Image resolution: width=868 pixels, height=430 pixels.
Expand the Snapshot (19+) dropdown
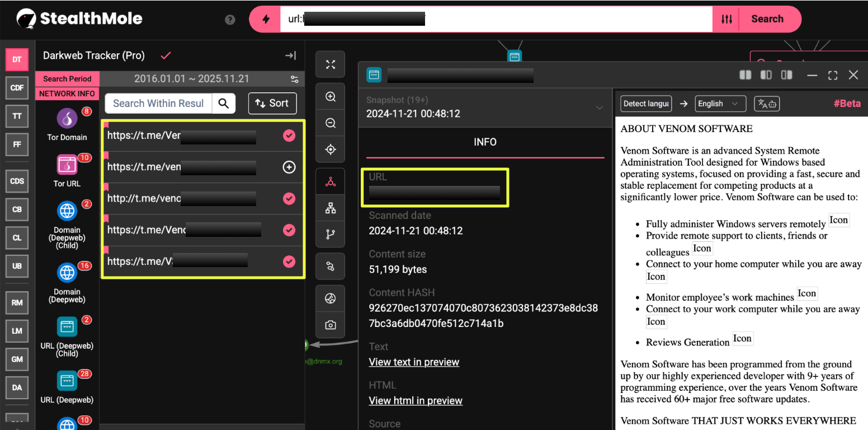click(599, 107)
